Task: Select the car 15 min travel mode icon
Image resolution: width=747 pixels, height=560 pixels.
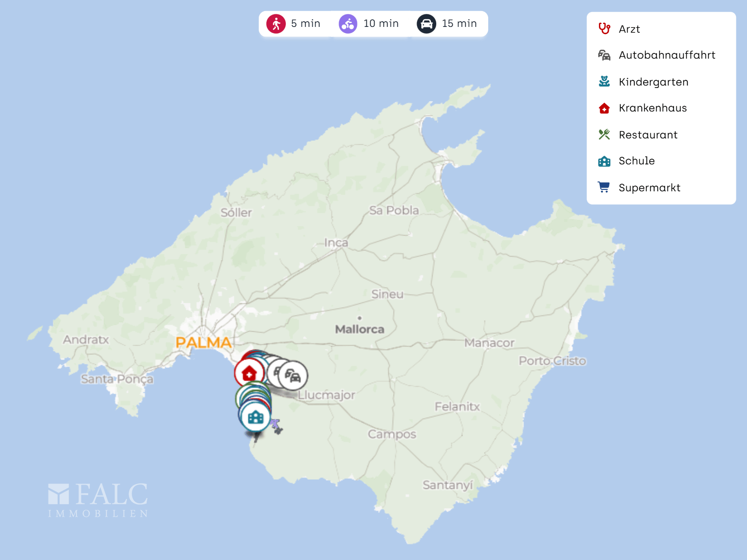Action: [x=426, y=23]
